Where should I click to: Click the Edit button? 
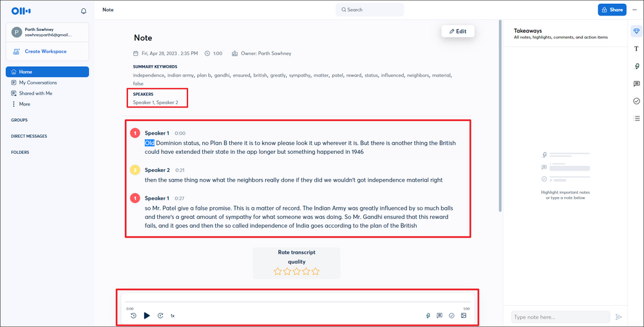pos(458,31)
